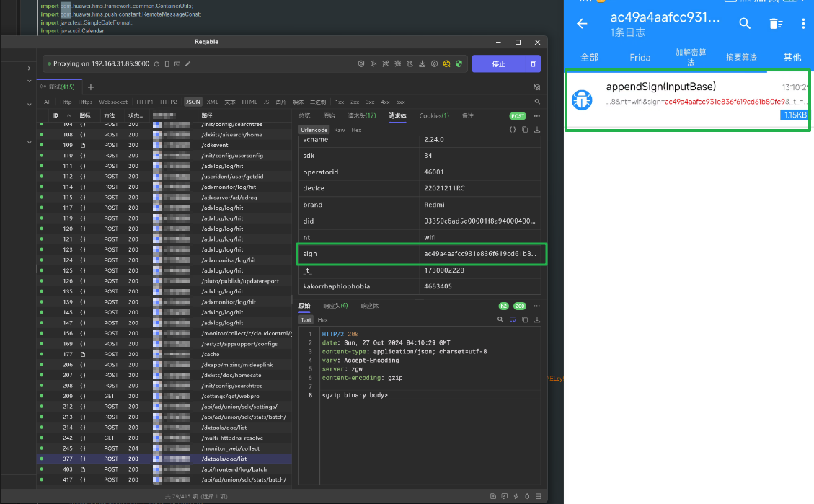Screen dimensions: 814x504
Task: Toggle the layout icon in bottom status bar
Action: pos(539,496)
